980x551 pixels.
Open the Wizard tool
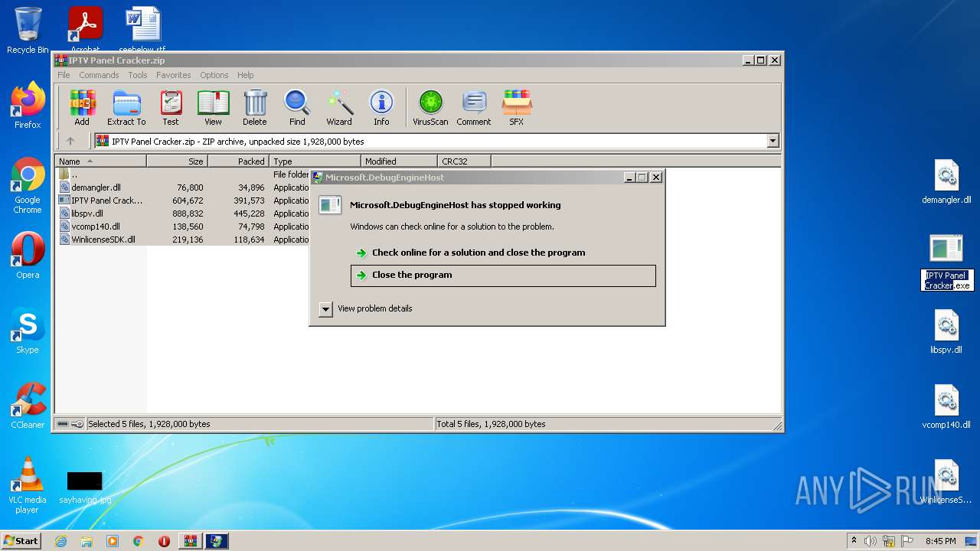[339, 107]
